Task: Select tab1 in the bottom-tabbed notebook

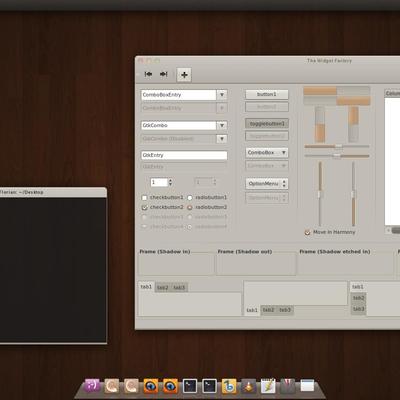Action: [252, 310]
